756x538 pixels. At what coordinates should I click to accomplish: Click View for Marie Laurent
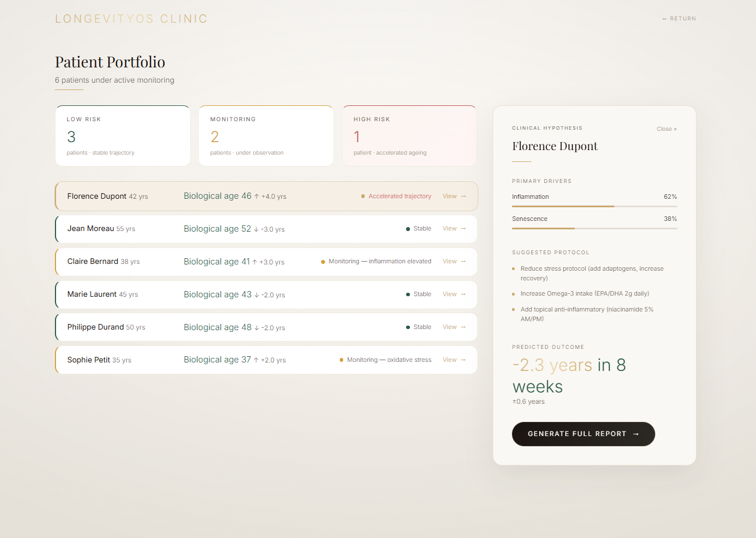[454, 294]
